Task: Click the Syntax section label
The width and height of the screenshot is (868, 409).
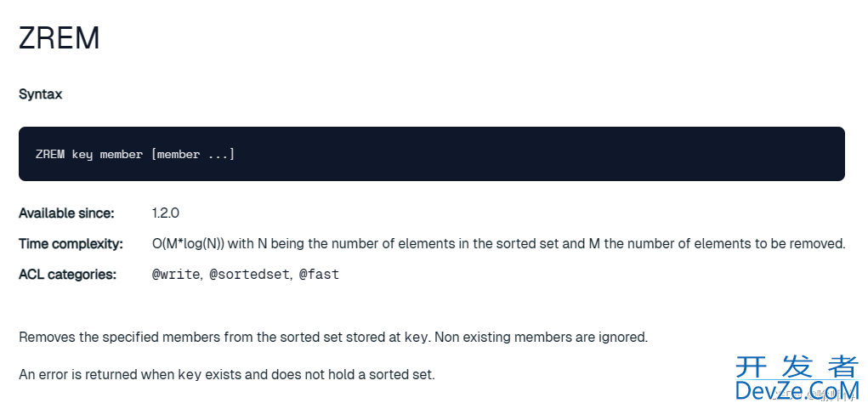Action: 41,94
